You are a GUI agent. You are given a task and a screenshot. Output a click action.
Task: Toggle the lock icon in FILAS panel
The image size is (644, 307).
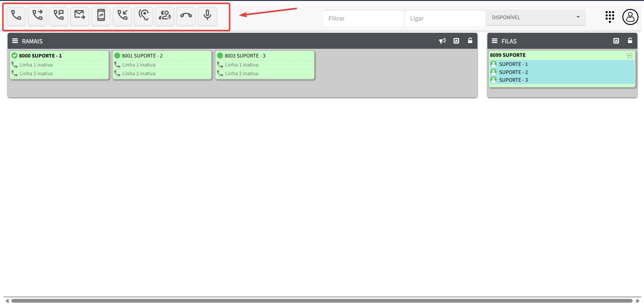(630, 41)
